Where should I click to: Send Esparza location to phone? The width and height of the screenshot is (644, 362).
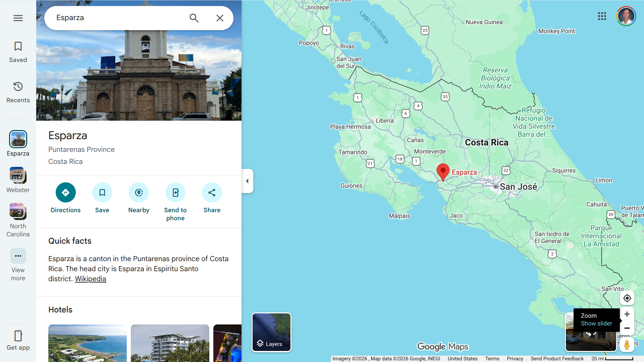pyautogui.click(x=175, y=192)
